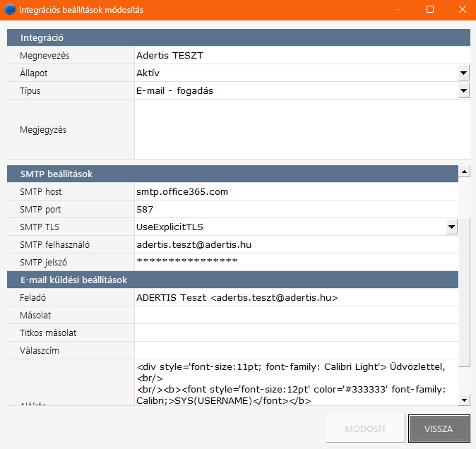Image resolution: width=476 pixels, height=449 pixels.
Task: Click the SMTP jelszó password field
Action: (296, 262)
